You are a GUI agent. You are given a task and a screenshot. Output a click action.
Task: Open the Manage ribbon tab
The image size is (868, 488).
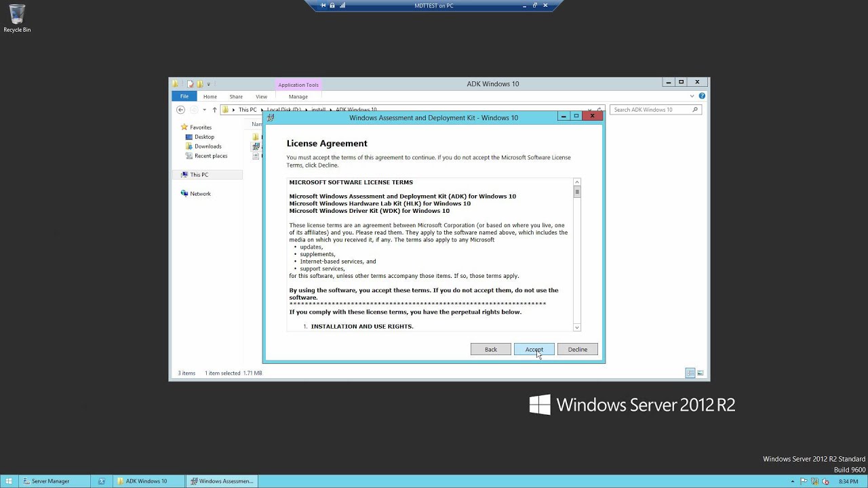(x=298, y=96)
